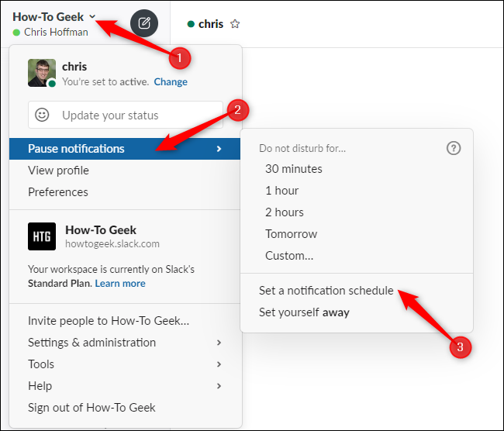Click the Learn more link
Image resolution: width=504 pixels, height=431 pixels.
pyautogui.click(x=120, y=284)
